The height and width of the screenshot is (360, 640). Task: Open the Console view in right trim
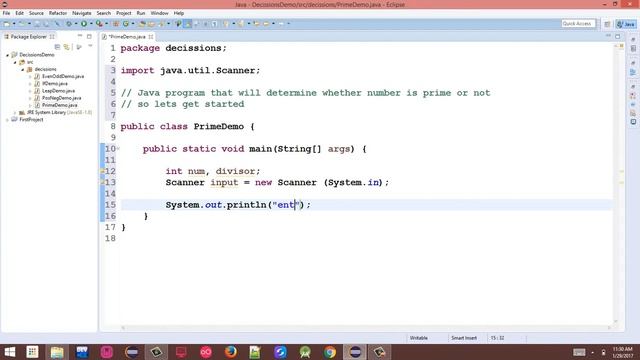tap(633, 122)
